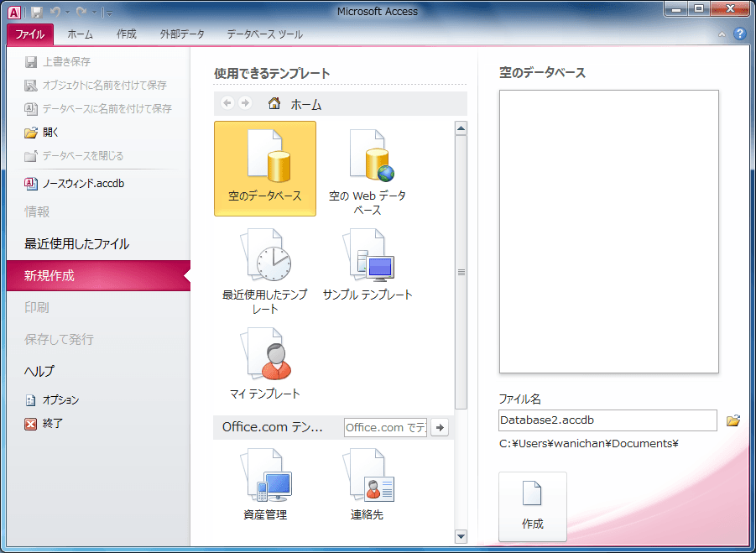Click the Save icon in Quick Access Toolbar
This screenshot has width=756, height=553.
click(37, 12)
